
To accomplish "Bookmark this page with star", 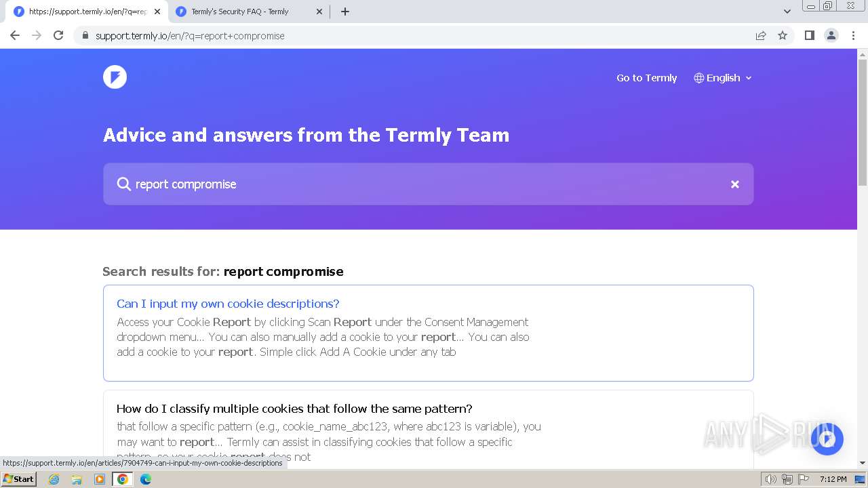I will 783,35.
